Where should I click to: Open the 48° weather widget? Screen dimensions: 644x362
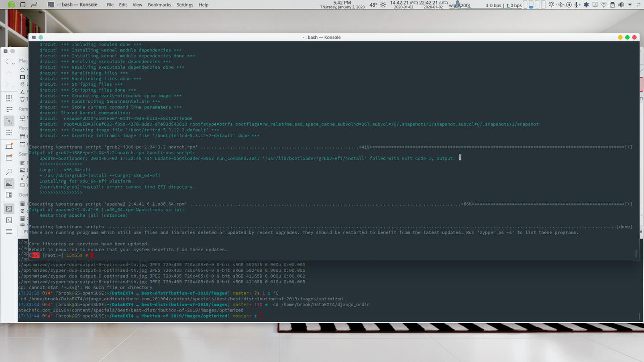click(373, 5)
